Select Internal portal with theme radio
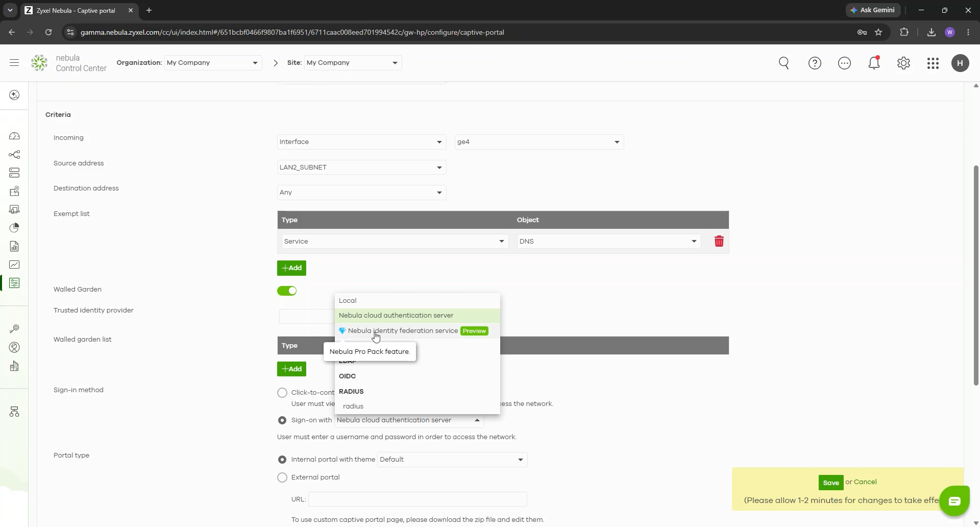Screen dimensions: 980x527 click(282, 460)
